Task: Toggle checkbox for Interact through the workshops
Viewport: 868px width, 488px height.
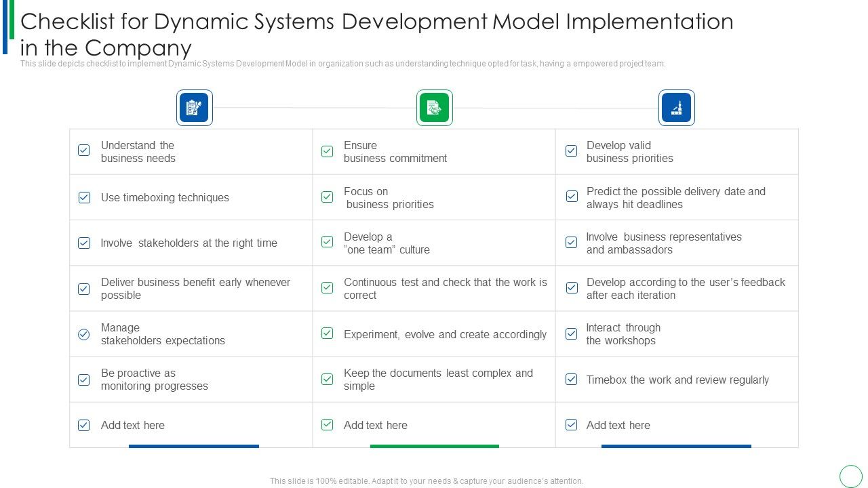Action: coord(572,333)
